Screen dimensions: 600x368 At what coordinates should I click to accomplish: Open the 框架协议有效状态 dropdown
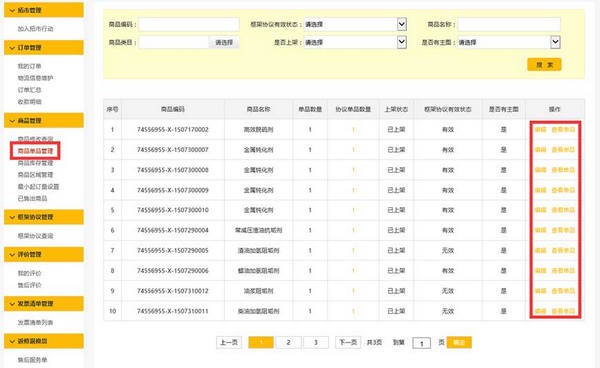coord(355,24)
